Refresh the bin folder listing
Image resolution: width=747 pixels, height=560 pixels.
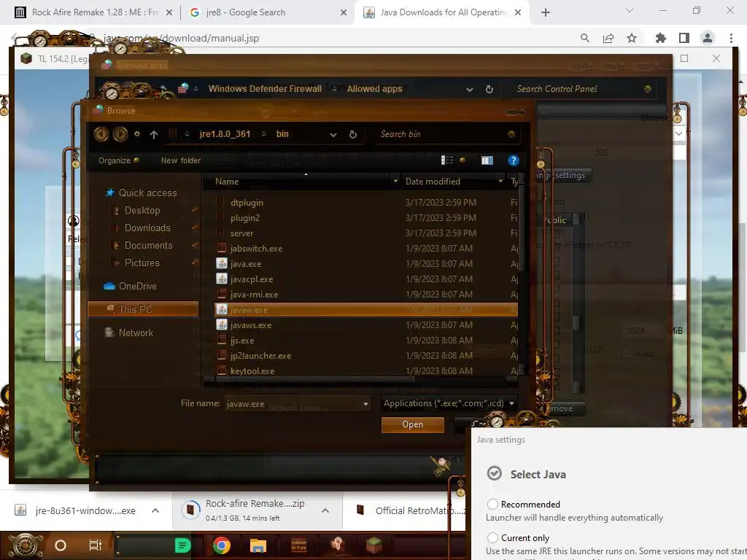click(x=353, y=135)
